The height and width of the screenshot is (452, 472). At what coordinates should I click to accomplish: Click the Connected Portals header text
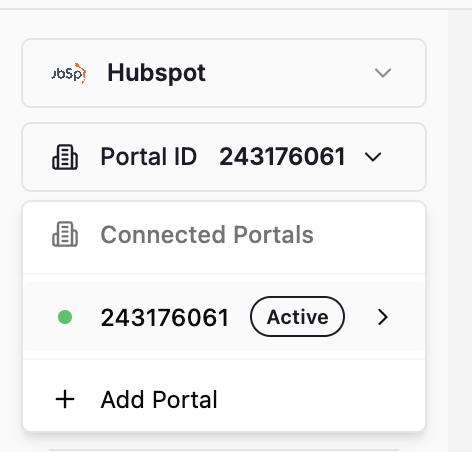point(207,235)
